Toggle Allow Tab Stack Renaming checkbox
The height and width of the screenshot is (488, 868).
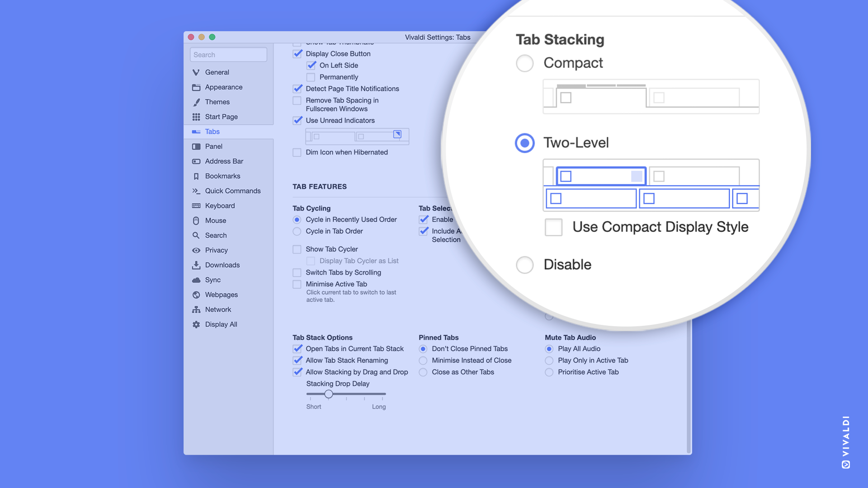297,360
